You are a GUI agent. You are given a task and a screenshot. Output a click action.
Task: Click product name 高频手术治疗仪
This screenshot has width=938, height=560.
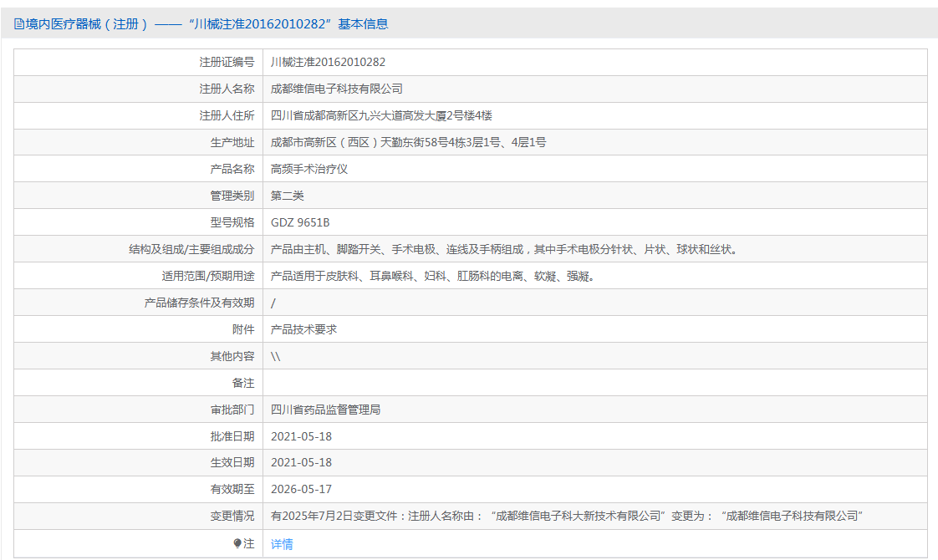[308, 170]
